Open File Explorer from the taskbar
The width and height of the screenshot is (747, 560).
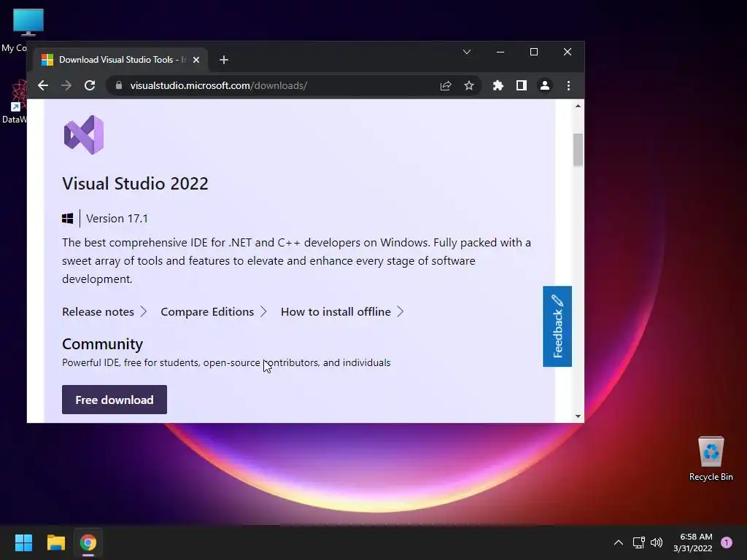pos(55,542)
